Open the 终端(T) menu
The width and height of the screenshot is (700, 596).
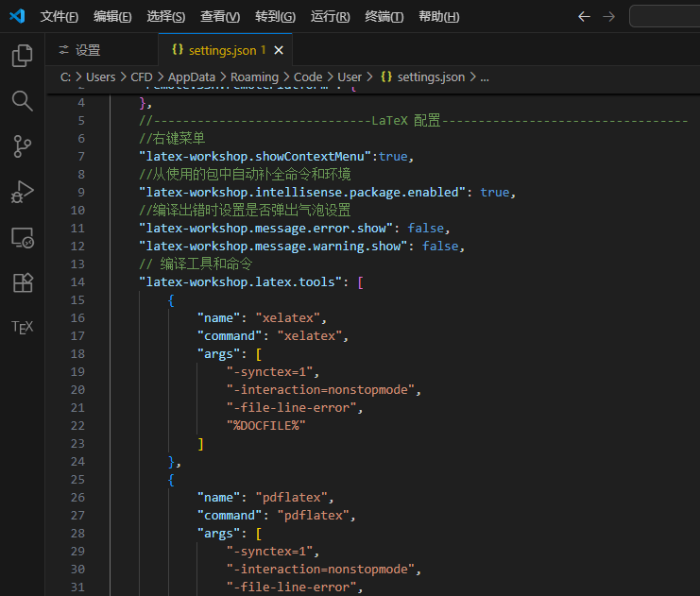384,17
